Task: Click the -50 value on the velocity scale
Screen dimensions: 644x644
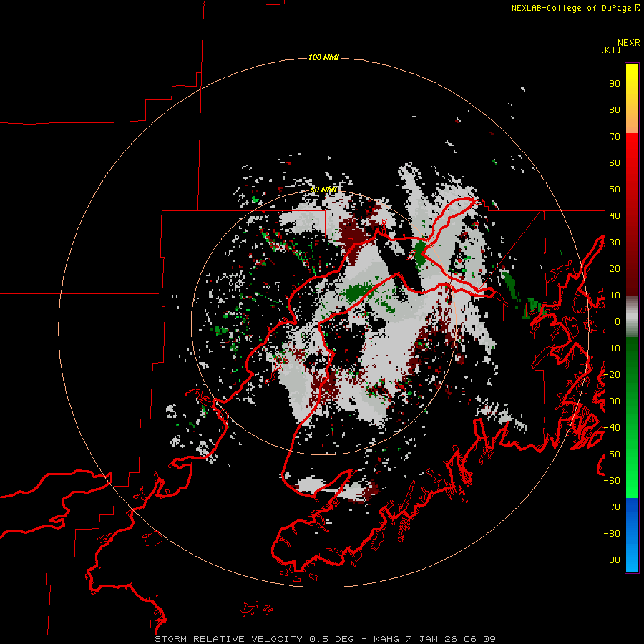Action: click(x=612, y=454)
